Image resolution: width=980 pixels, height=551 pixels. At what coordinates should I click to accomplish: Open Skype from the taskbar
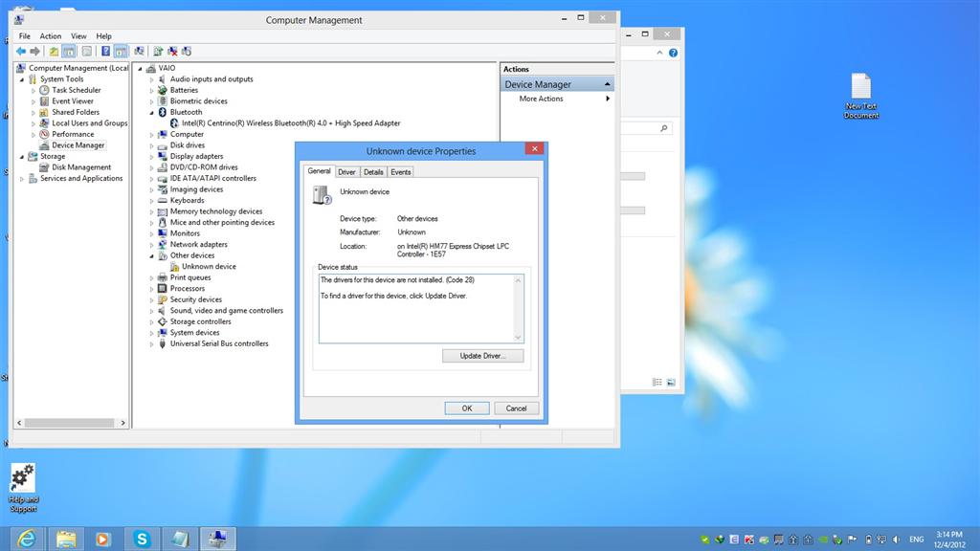click(x=142, y=539)
